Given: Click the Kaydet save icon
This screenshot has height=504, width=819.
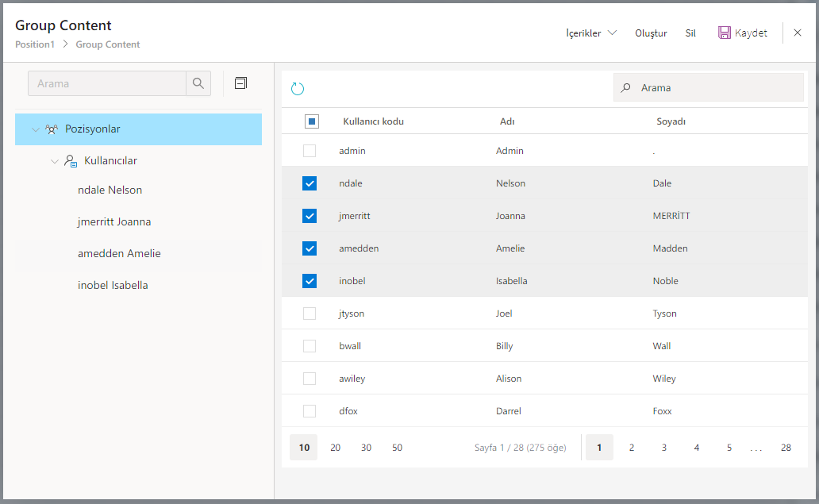Looking at the screenshot, I should tap(724, 33).
